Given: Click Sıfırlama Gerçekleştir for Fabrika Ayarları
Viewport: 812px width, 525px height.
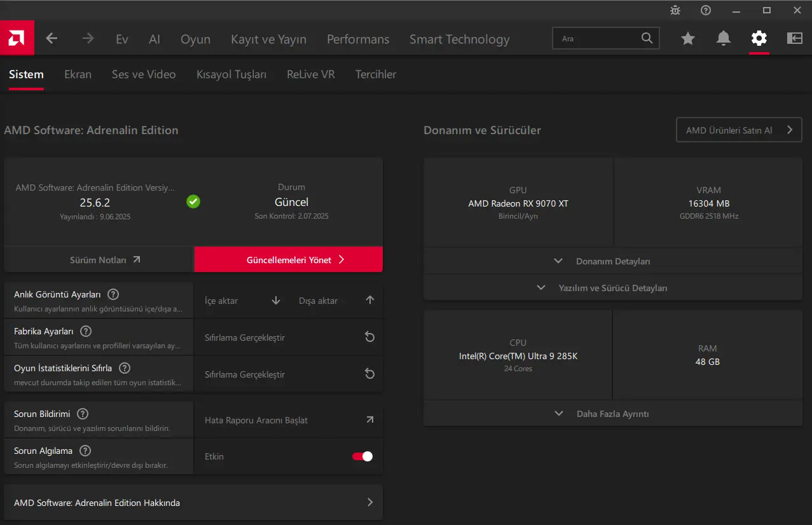Looking at the screenshot, I should tap(245, 337).
